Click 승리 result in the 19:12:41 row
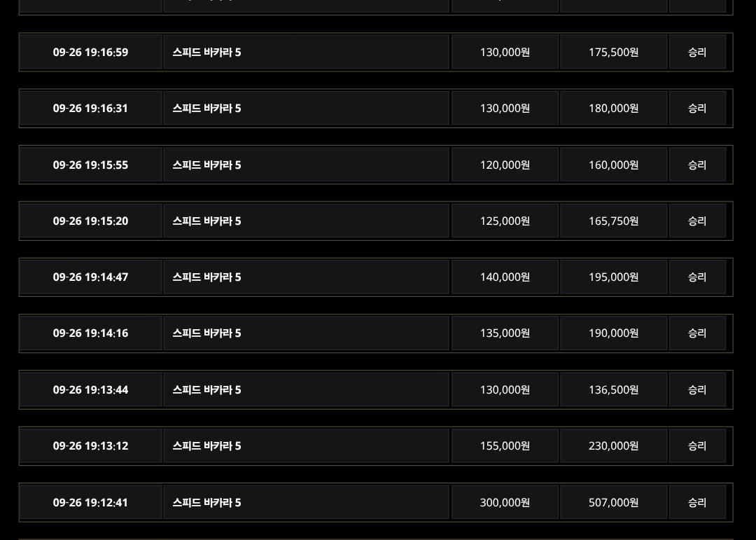 697,503
